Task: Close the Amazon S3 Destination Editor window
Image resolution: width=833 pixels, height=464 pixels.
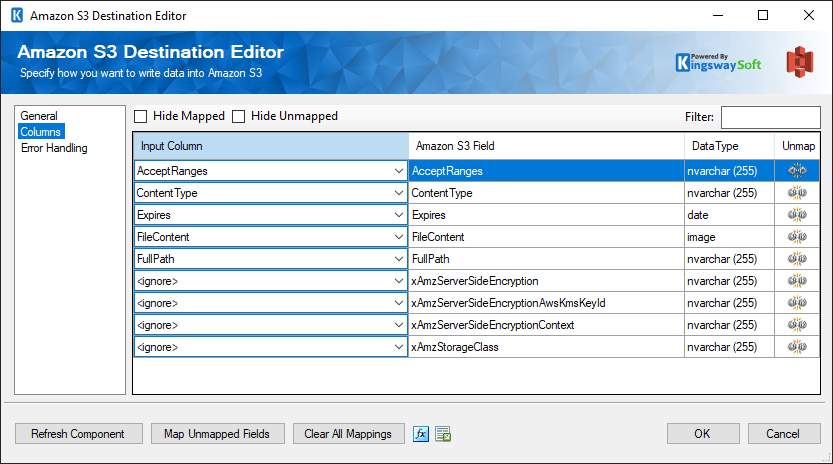Action: pyautogui.click(x=809, y=15)
